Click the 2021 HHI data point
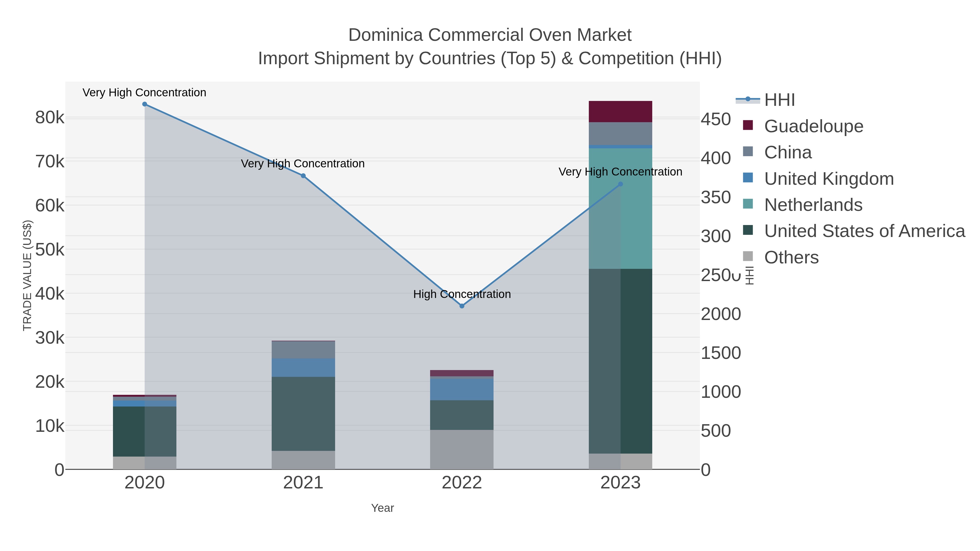The image size is (980, 551). pos(303,176)
